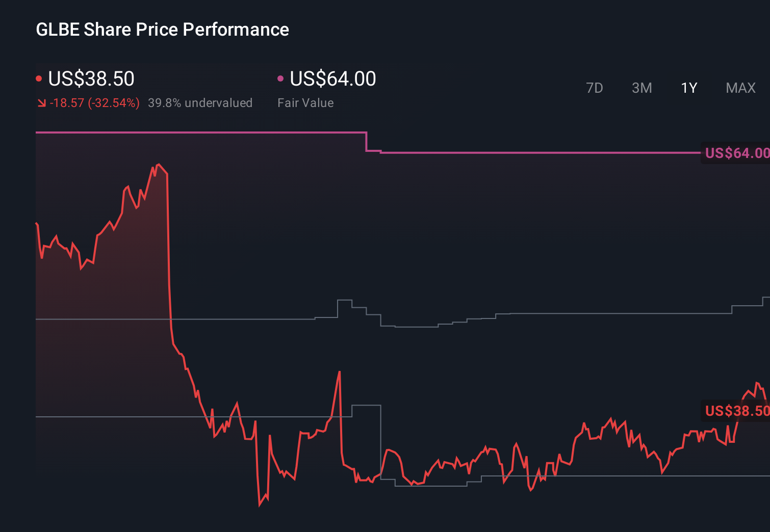Image resolution: width=770 pixels, height=532 pixels.
Task: Toggle the share price series visibility
Action: pos(39,78)
